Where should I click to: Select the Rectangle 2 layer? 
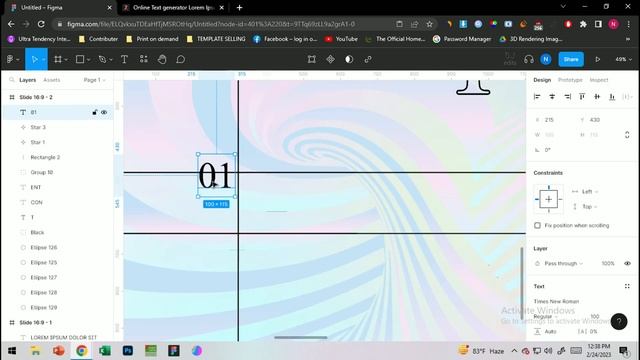pos(58,157)
